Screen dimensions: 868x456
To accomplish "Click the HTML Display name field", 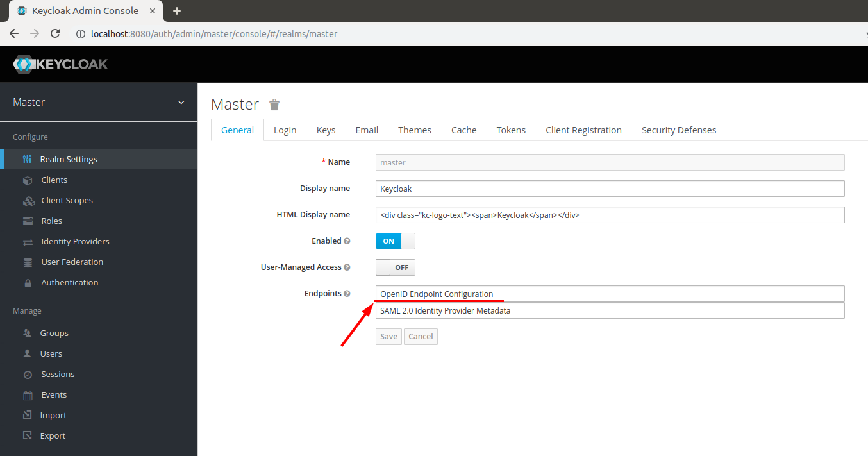I will point(610,215).
